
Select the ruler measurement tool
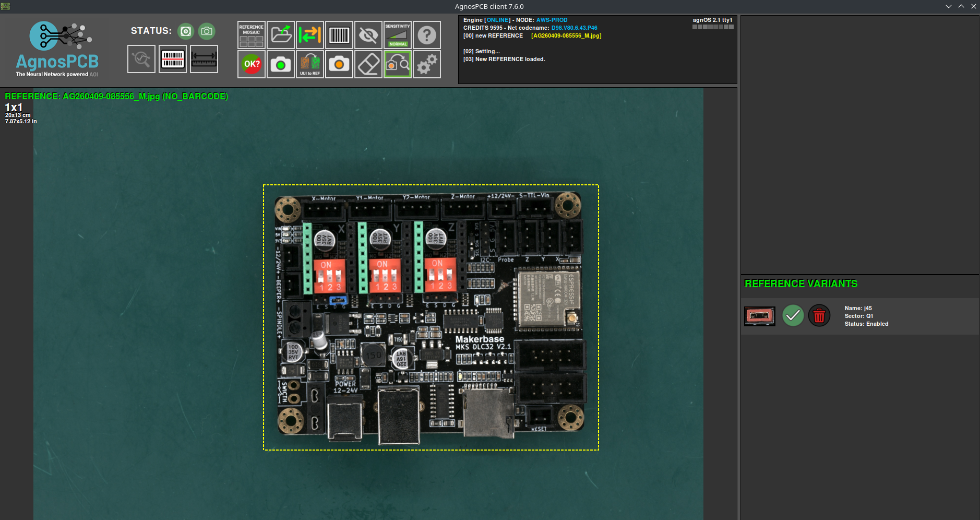[204, 59]
